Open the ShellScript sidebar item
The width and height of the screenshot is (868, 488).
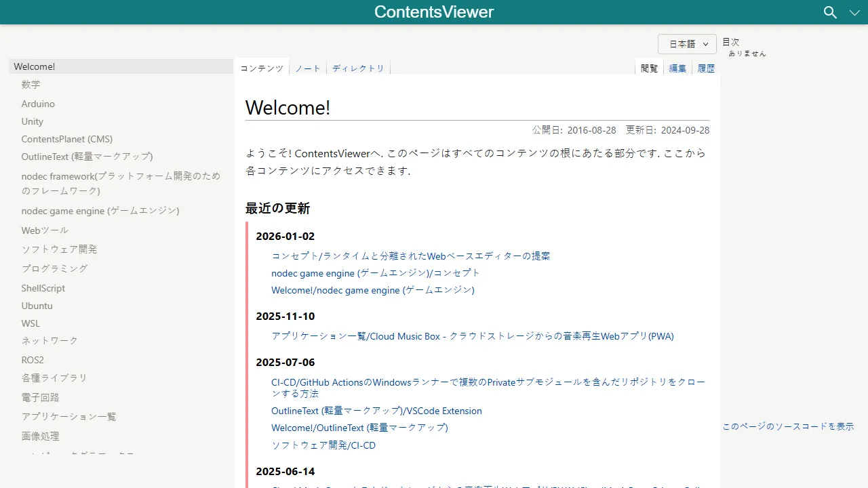tap(43, 288)
